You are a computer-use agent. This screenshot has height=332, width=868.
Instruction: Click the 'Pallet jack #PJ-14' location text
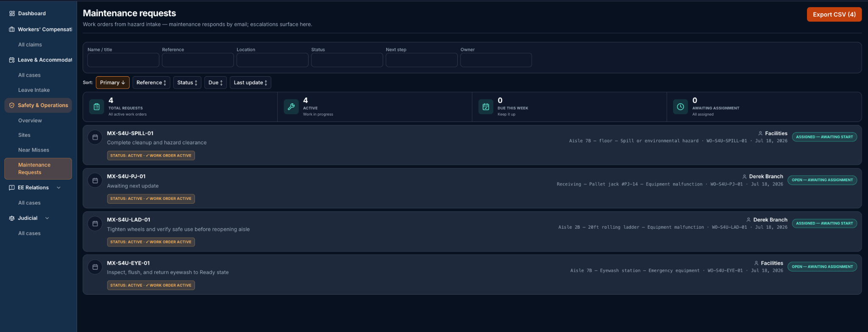(613, 184)
